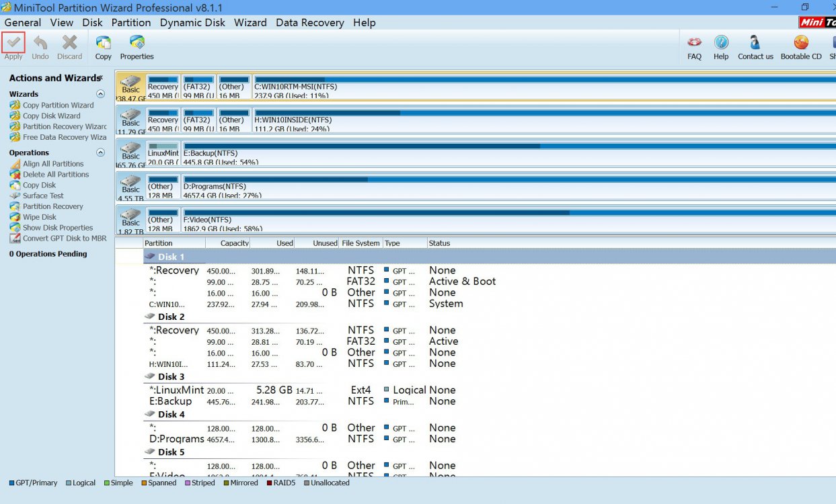The width and height of the screenshot is (836, 504).
Task: Click the Copy toolbar icon
Action: (x=104, y=42)
